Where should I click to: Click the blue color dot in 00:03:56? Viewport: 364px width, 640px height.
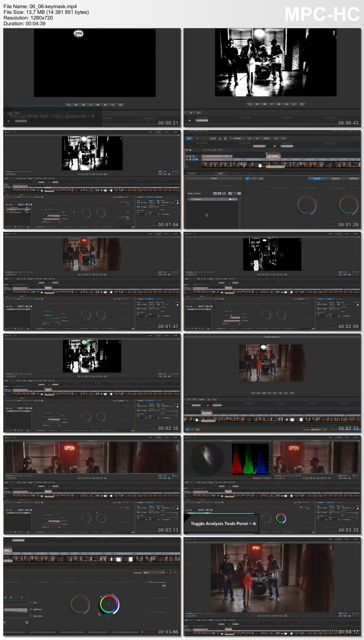[x=16, y=597]
